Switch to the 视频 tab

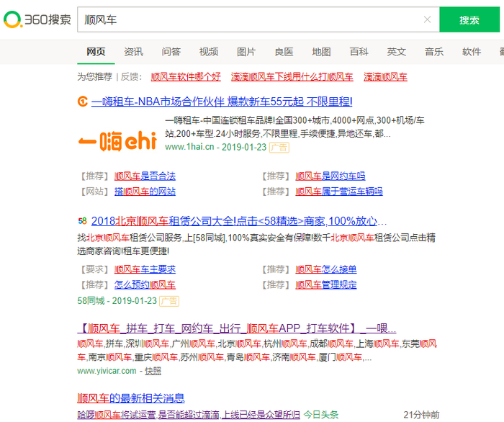(209, 52)
